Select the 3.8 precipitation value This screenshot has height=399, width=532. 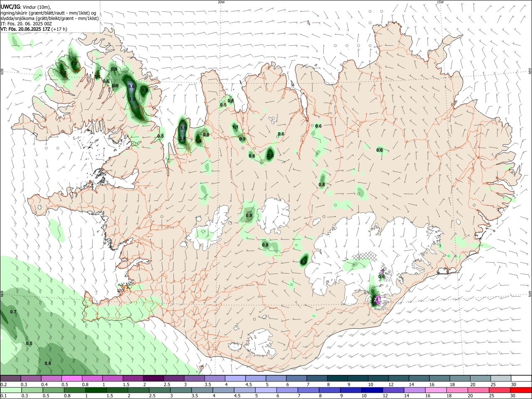pos(182,138)
